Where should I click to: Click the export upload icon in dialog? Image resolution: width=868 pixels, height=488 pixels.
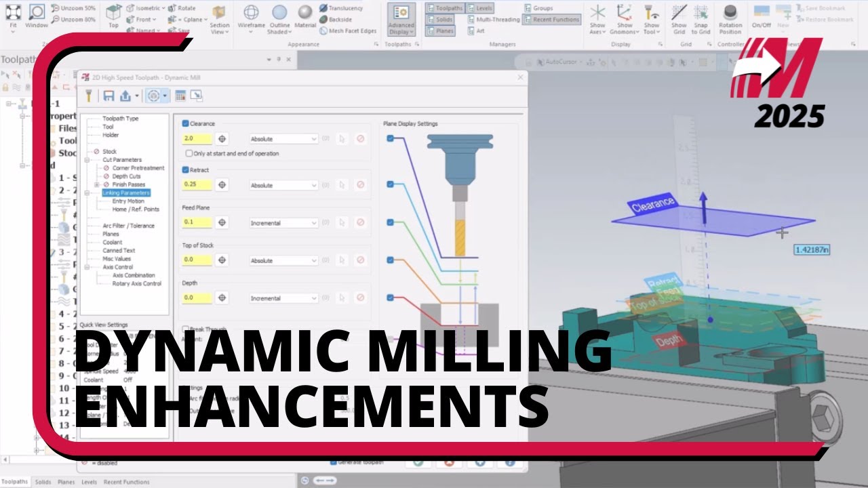[x=125, y=96]
